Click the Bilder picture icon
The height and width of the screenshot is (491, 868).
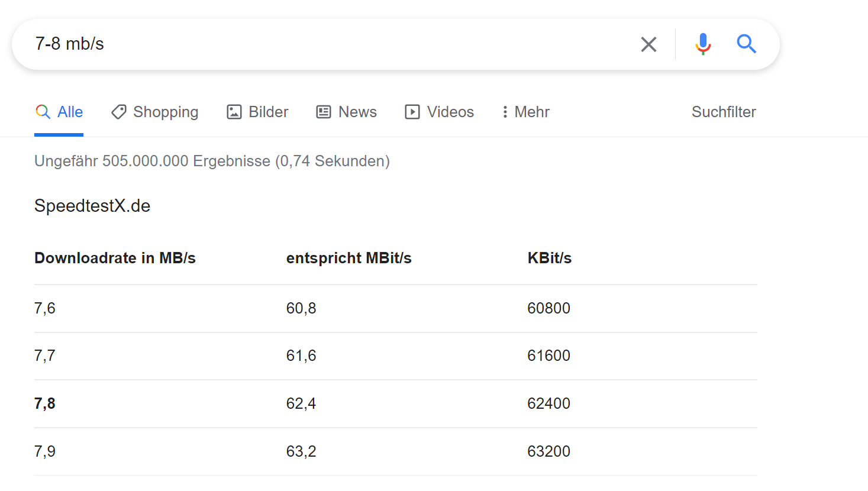(x=234, y=112)
